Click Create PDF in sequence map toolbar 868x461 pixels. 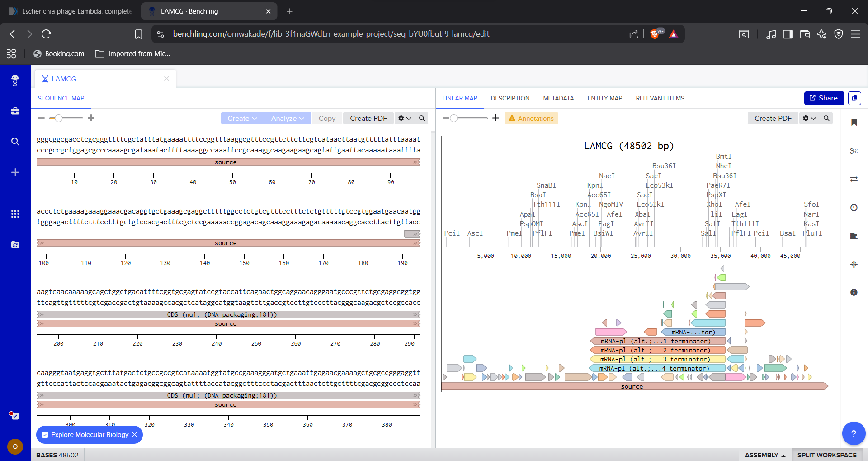click(368, 118)
